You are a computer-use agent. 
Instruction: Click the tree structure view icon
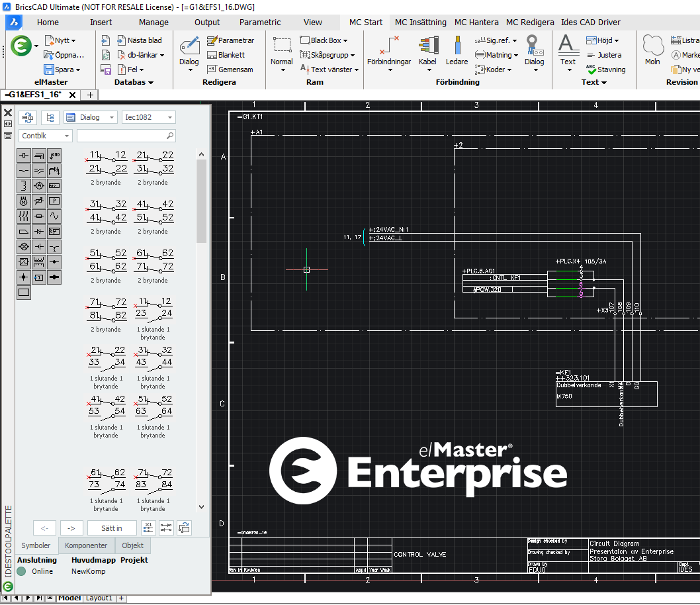pyautogui.click(x=50, y=117)
